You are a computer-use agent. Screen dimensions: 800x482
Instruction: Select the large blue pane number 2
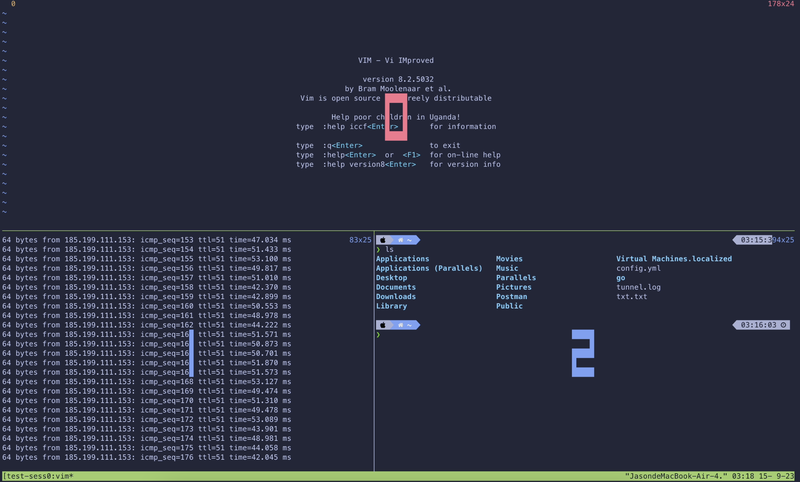[x=583, y=353]
